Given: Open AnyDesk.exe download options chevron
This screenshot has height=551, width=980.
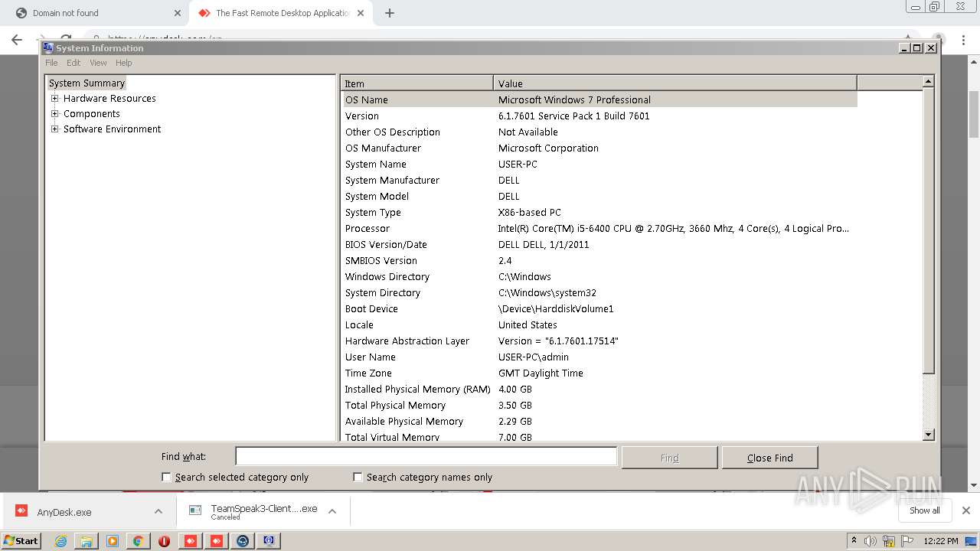Looking at the screenshot, I should [158, 511].
